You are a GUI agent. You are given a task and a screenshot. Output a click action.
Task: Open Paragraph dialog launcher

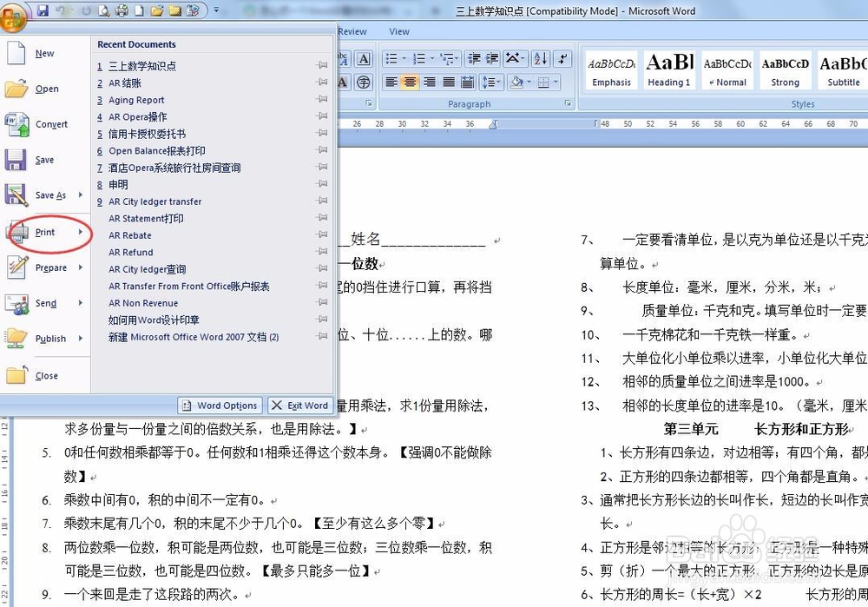(568, 103)
